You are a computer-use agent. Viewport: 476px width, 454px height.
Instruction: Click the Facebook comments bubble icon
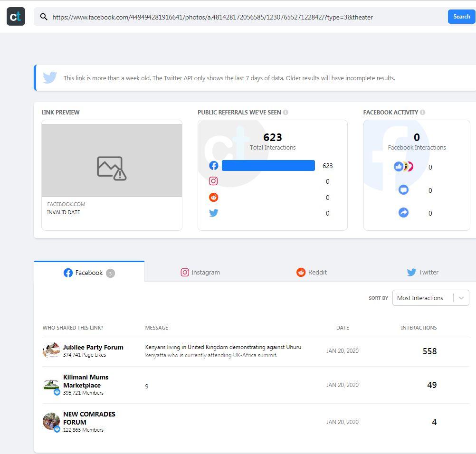[403, 190]
